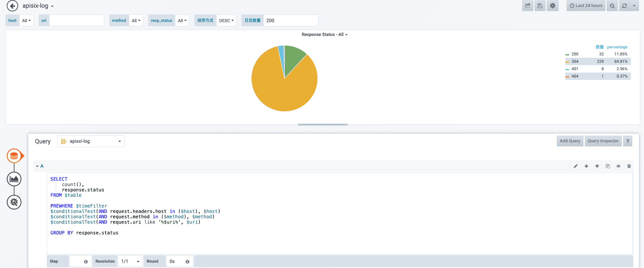Click the back arrow to dashboard
The width and height of the screenshot is (644, 268).
[12, 6]
